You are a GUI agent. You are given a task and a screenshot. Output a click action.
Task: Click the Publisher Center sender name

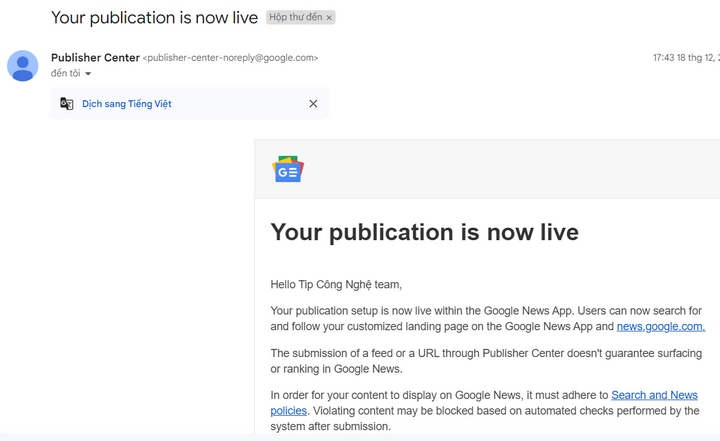coord(95,58)
